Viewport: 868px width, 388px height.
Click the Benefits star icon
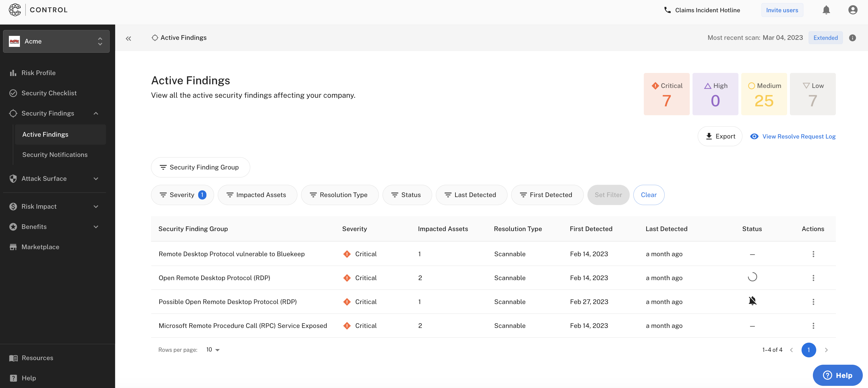13,226
